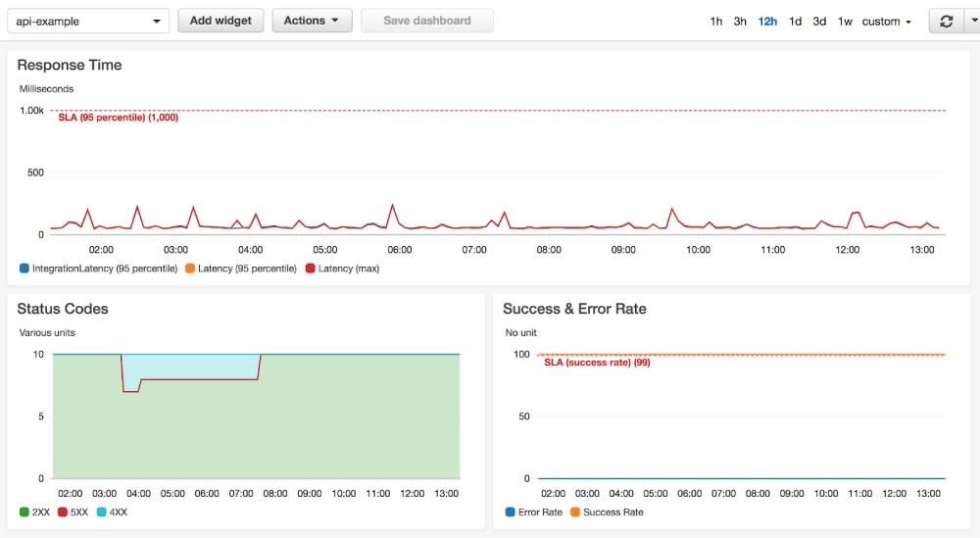
Task: Select the 3d time range
Action: coord(819,22)
